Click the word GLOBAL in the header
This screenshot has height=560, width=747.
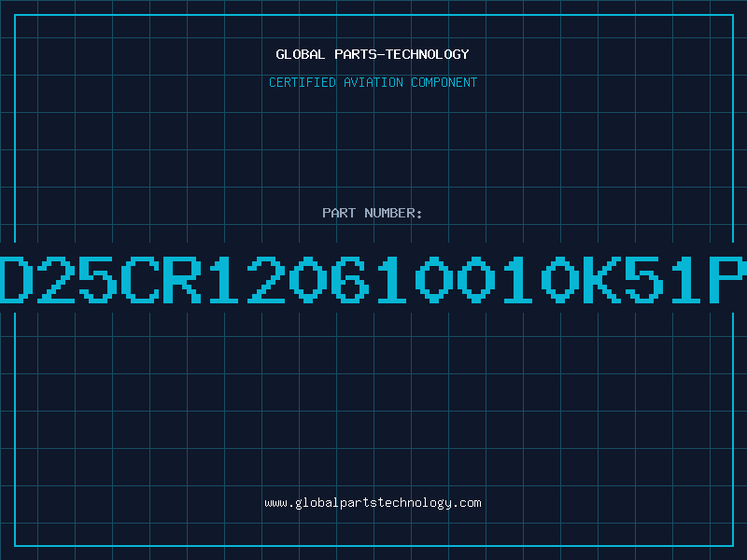pyautogui.click(x=301, y=54)
